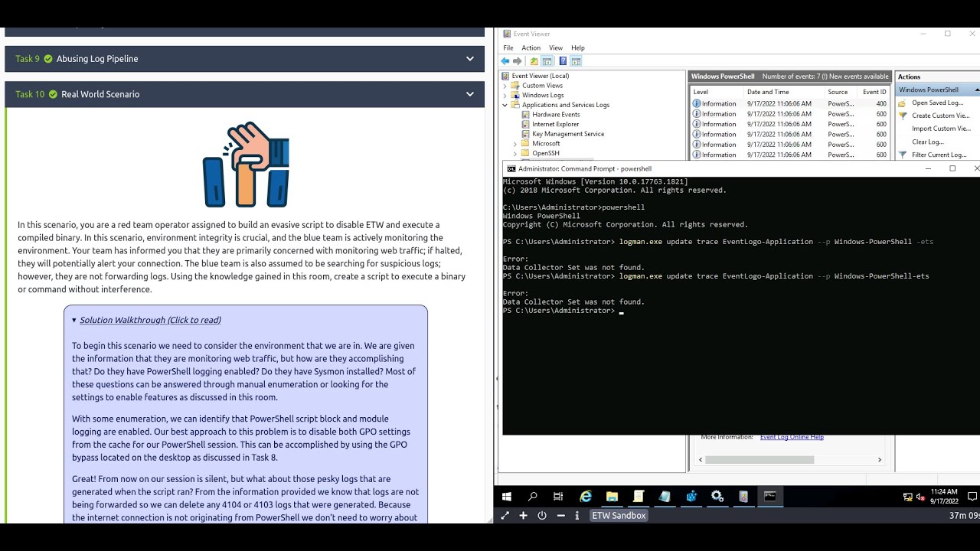The height and width of the screenshot is (551, 980).
Task: Click the gears taskbar icon
Action: [717, 497]
